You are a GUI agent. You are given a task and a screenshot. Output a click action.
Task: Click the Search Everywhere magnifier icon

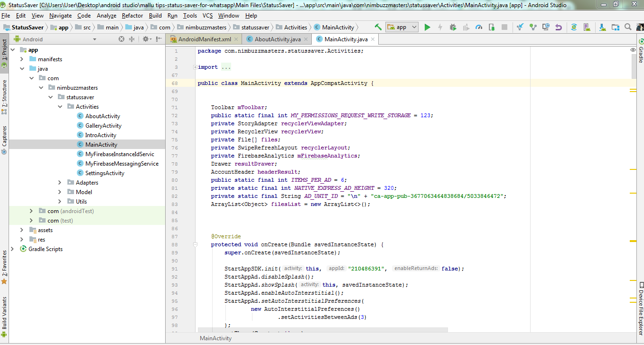pyautogui.click(x=628, y=27)
